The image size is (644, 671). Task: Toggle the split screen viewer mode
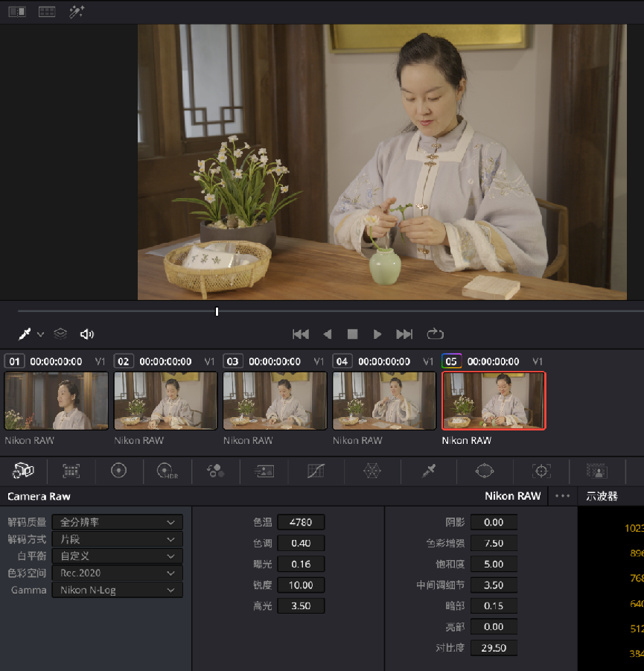[16, 11]
